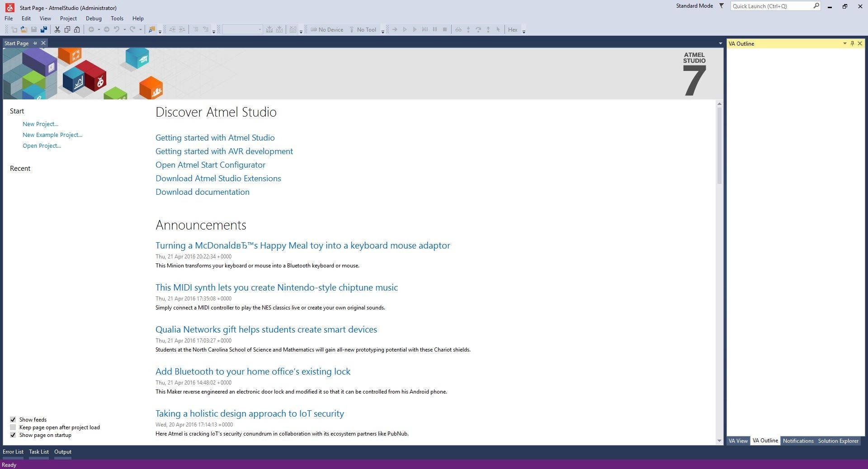Click the Open Project... link
The width and height of the screenshot is (868, 469).
pyautogui.click(x=42, y=145)
